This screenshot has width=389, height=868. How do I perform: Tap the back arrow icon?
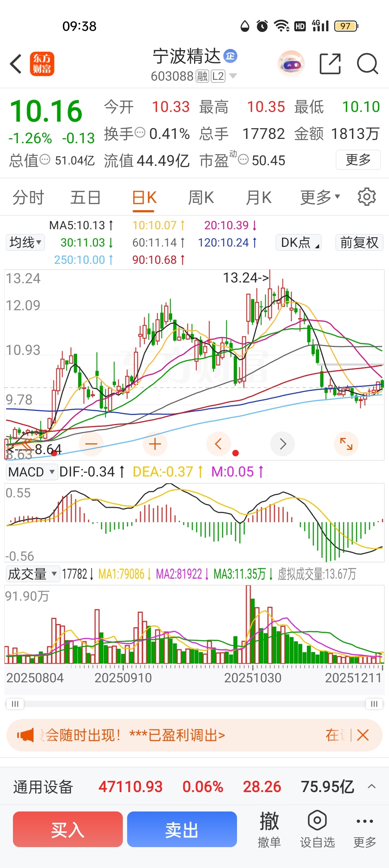click(16, 64)
